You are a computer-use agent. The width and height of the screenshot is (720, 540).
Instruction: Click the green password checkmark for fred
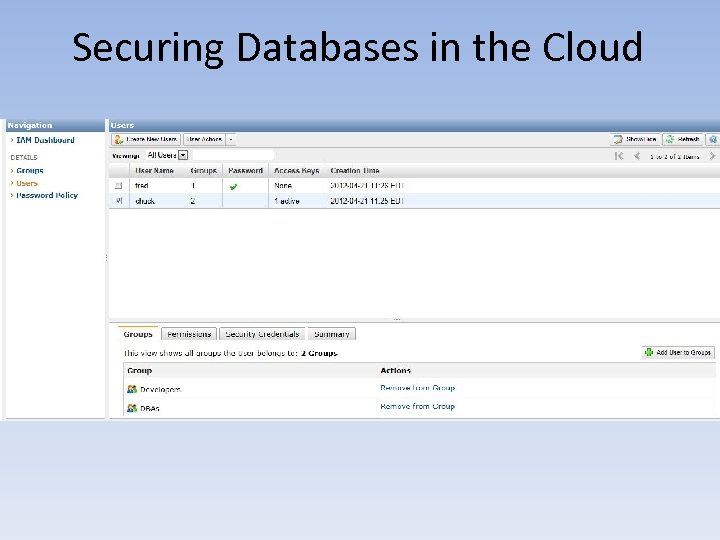click(233, 186)
